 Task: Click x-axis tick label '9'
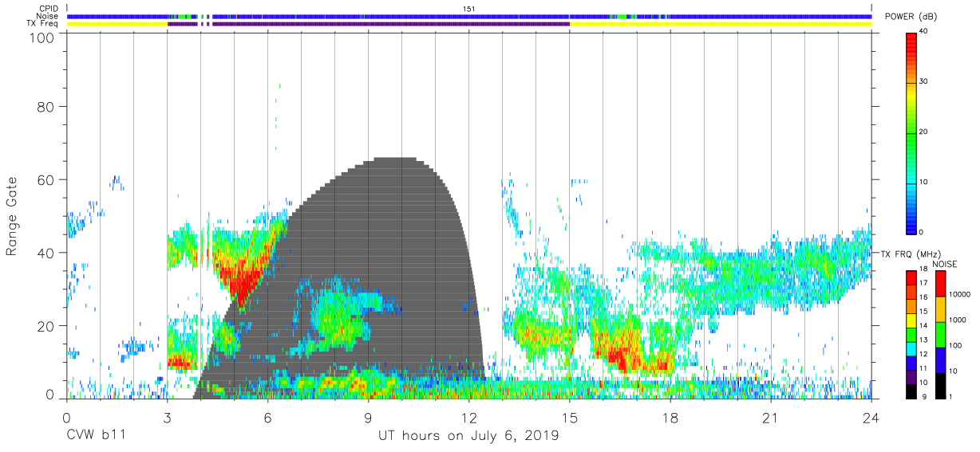[369, 417]
